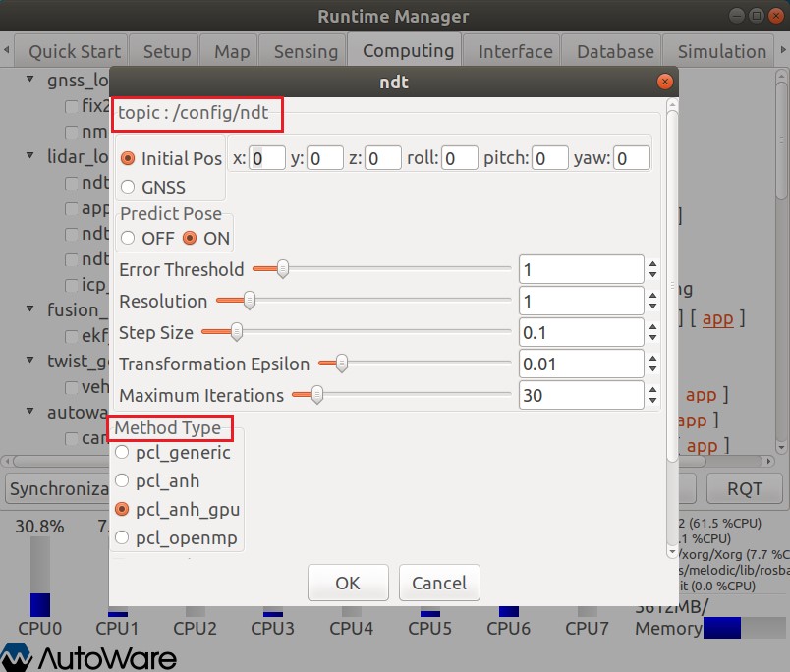Select the GNSS radio button
This screenshot has height=672, width=790.
[x=128, y=187]
